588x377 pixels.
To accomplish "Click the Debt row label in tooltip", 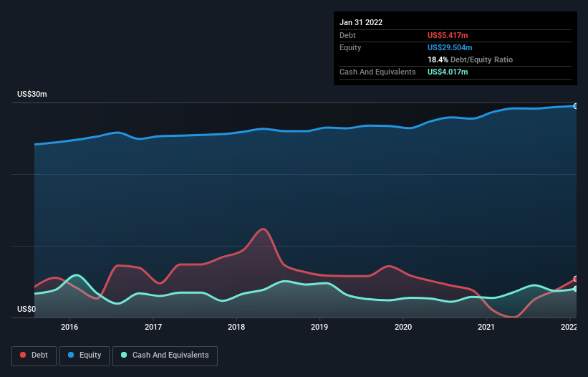I will pyautogui.click(x=347, y=35).
